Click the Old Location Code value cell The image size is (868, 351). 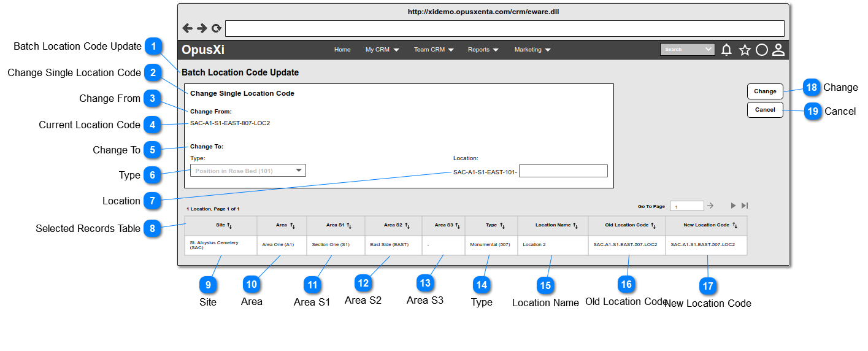[x=627, y=245]
